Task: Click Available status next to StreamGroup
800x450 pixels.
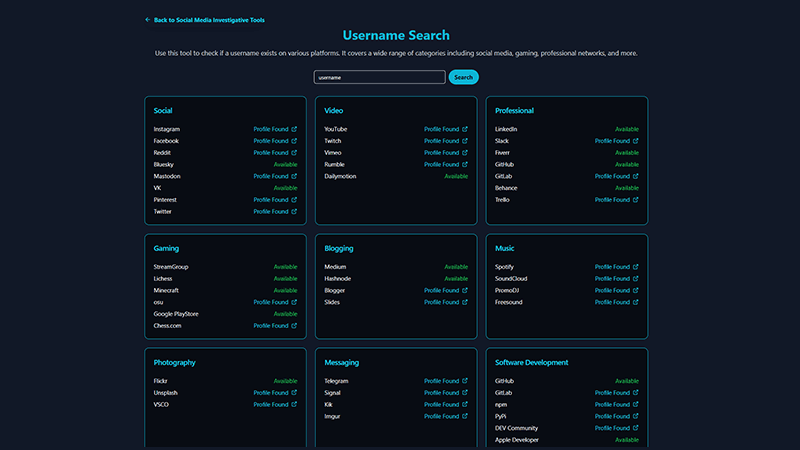Action: pyautogui.click(x=285, y=267)
